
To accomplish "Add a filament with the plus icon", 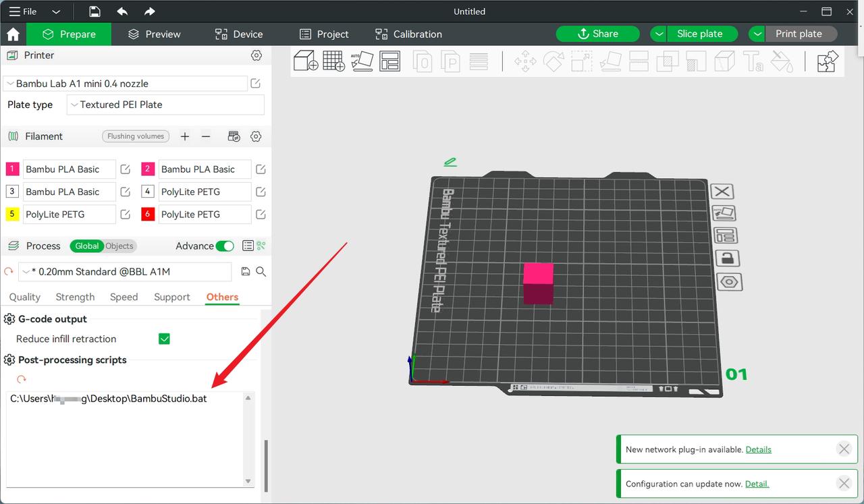I will click(x=185, y=136).
